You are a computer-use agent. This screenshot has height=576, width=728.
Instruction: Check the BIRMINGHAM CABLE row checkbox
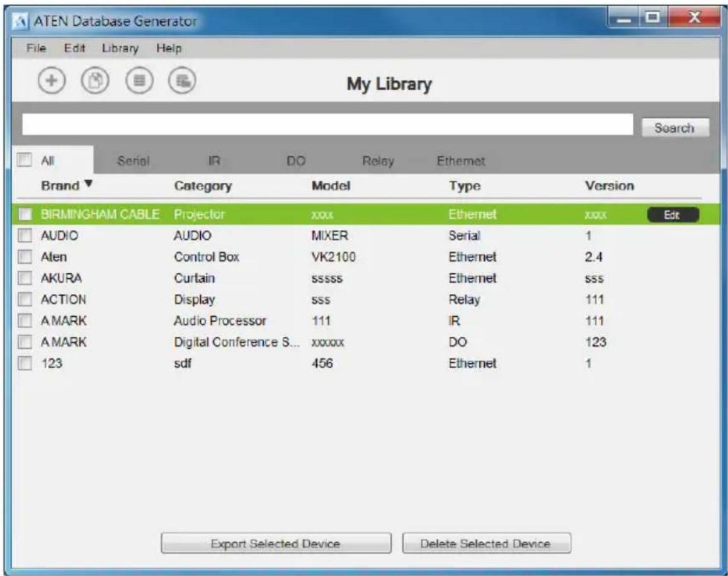(x=25, y=214)
